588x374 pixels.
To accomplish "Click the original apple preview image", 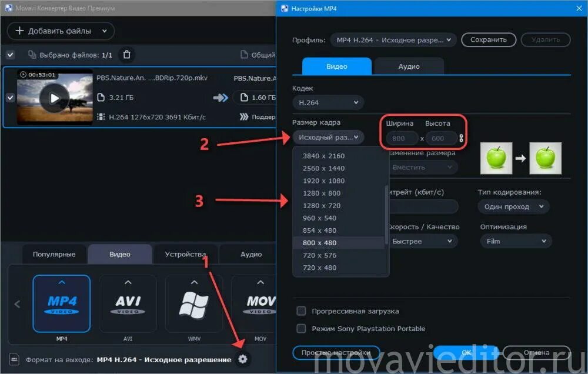I will tap(496, 158).
